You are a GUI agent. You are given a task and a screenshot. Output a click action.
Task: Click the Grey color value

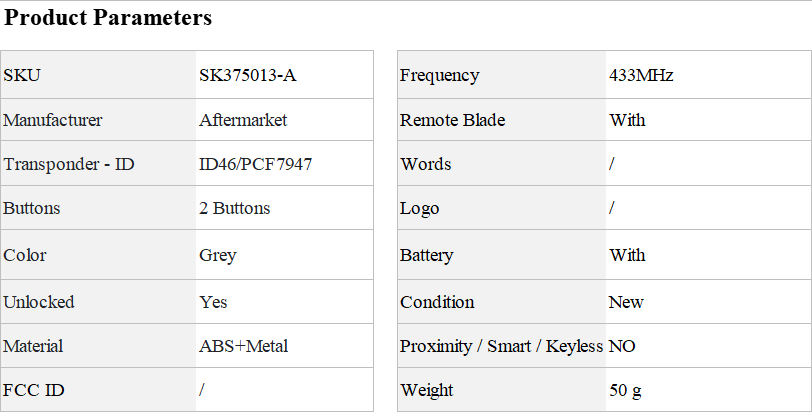click(x=218, y=255)
